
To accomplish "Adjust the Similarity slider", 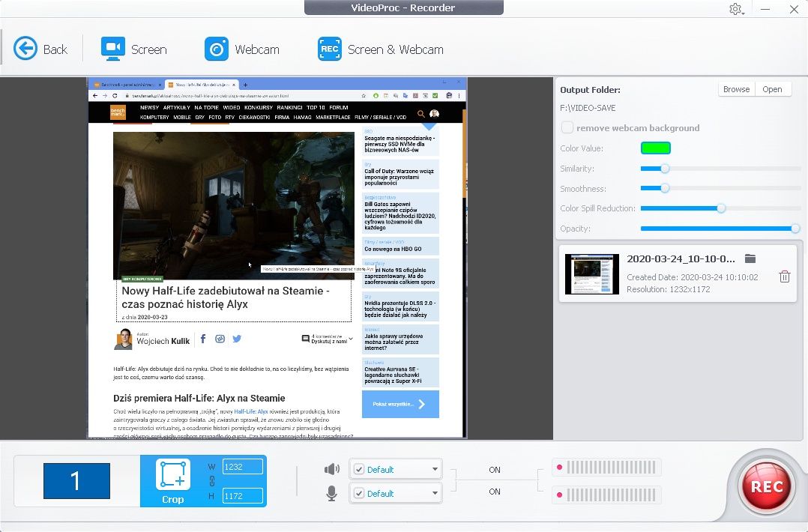I will click(665, 169).
